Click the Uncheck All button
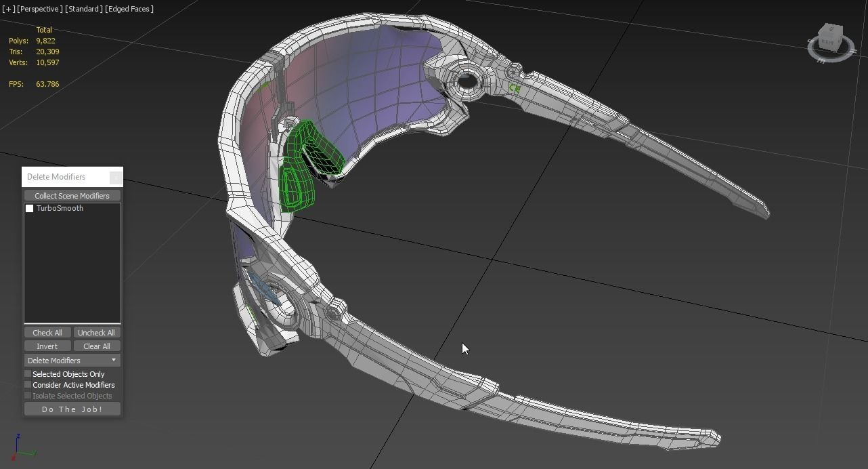 [x=96, y=333]
